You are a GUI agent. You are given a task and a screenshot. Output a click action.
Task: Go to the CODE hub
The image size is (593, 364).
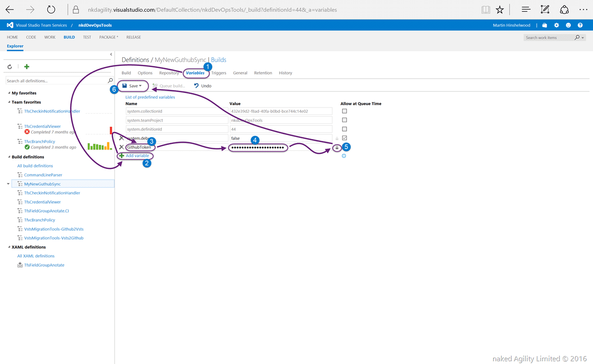click(x=31, y=37)
